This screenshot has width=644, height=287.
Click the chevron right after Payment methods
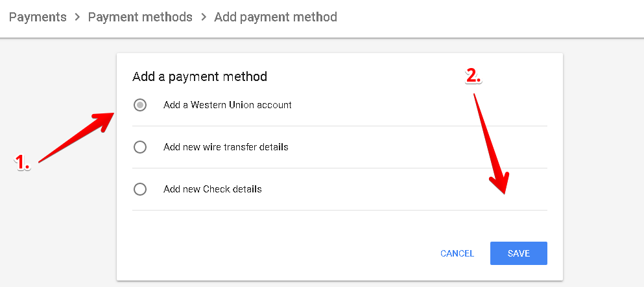click(x=203, y=17)
